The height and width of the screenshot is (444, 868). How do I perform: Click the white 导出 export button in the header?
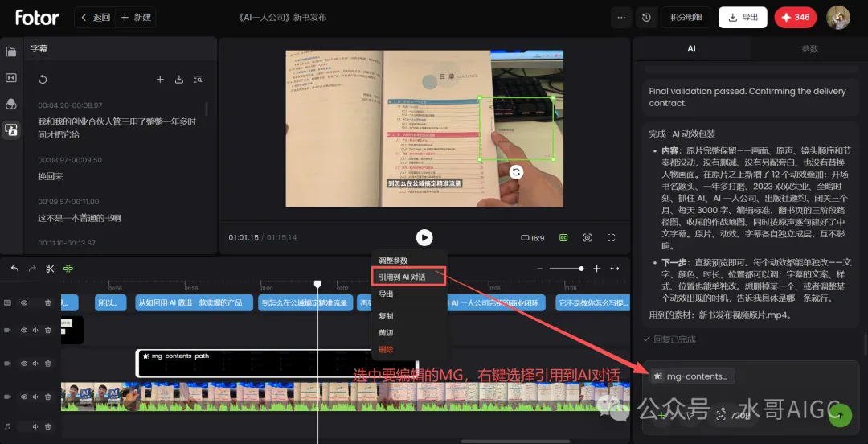tap(743, 17)
